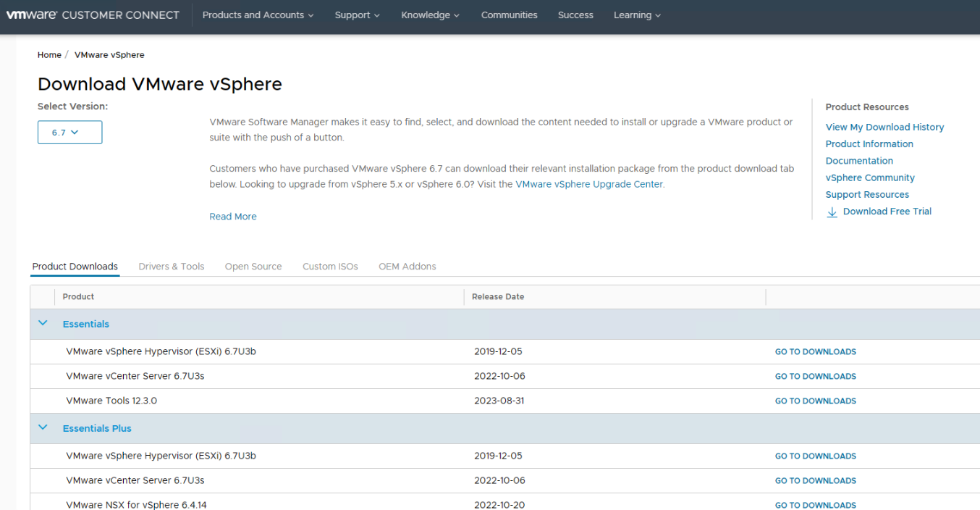Click the 2022-10-20 release date cell

pos(499,505)
